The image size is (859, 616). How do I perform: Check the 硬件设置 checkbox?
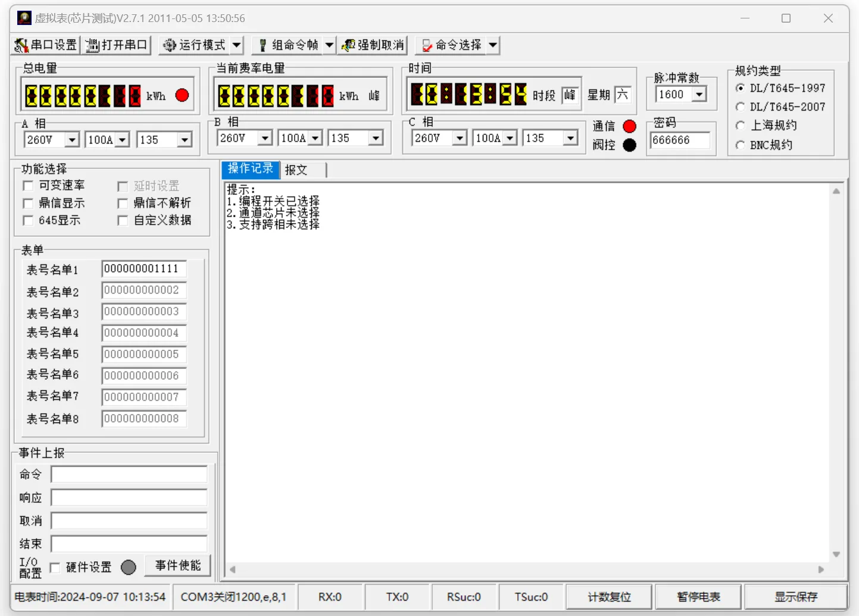(x=55, y=568)
